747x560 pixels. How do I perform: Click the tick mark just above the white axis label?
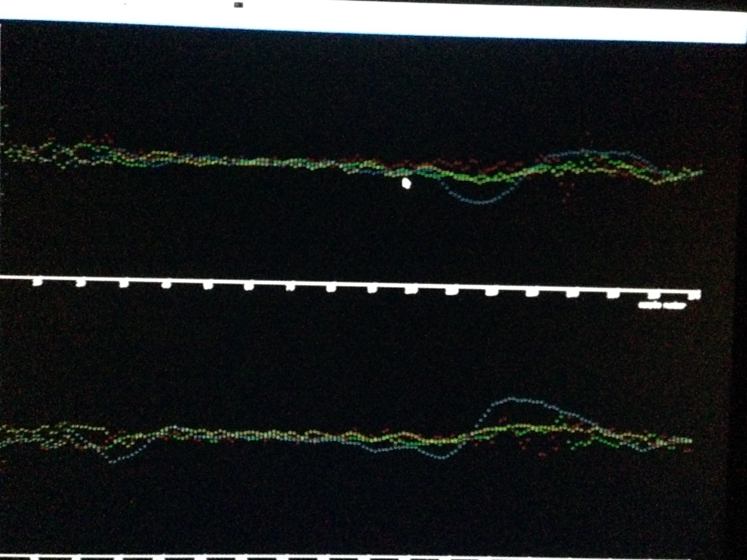[x=654, y=295]
